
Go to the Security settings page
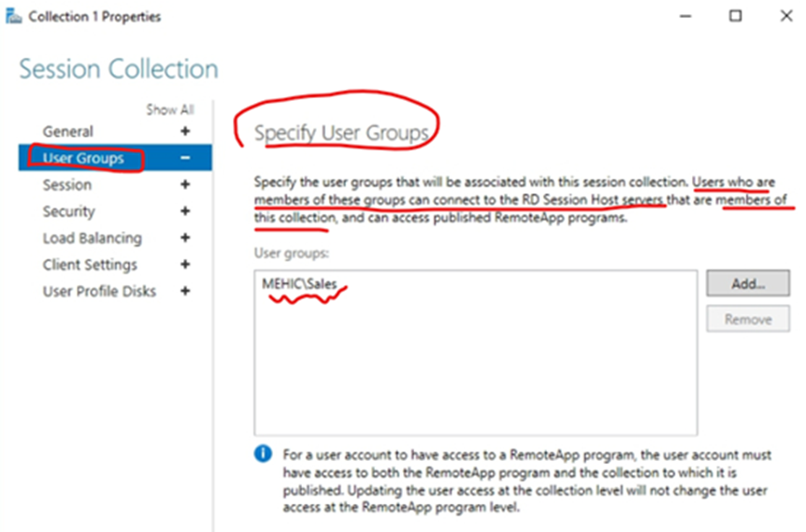point(69,211)
